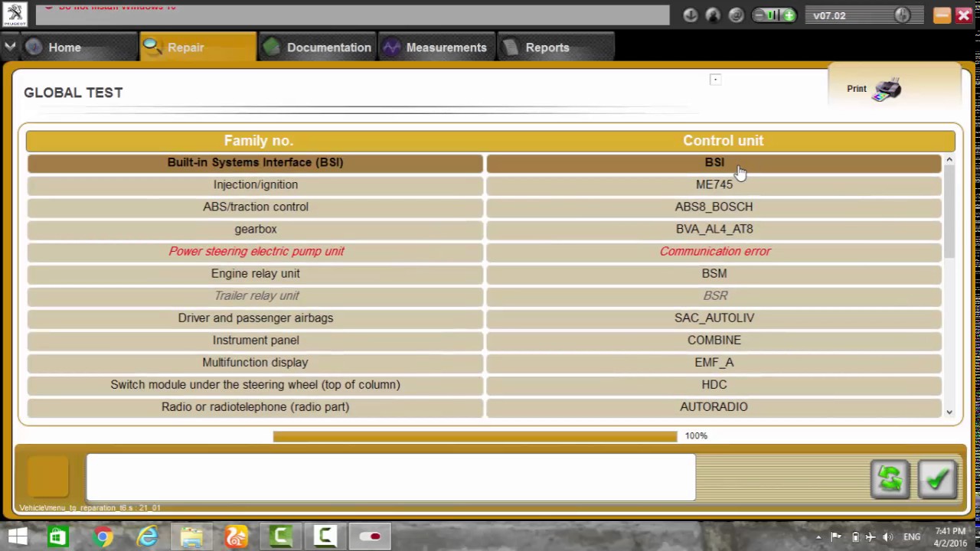The width and height of the screenshot is (980, 551).
Task: Click the BSM control unit cell
Action: 714,273
